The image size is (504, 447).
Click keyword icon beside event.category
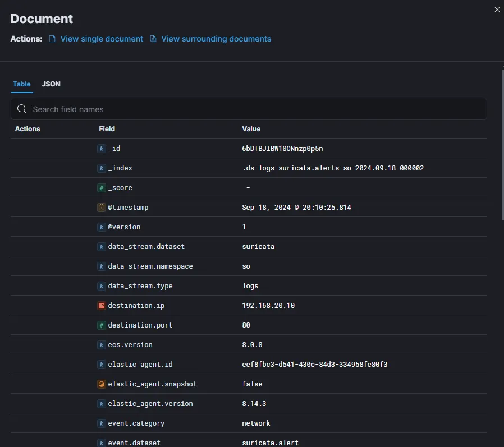pos(102,423)
